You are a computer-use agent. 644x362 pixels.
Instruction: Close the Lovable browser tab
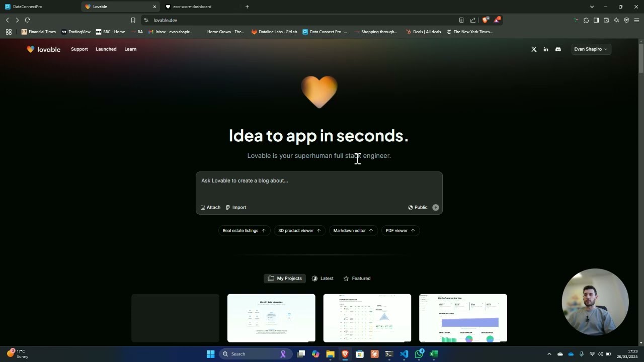(x=154, y=7)
